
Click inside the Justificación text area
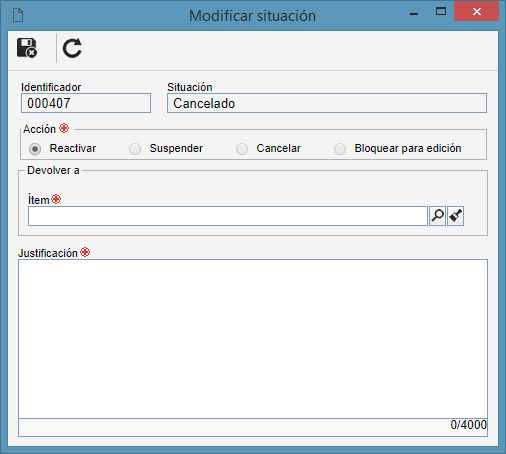pyautogui.click(x=253, y=339)
